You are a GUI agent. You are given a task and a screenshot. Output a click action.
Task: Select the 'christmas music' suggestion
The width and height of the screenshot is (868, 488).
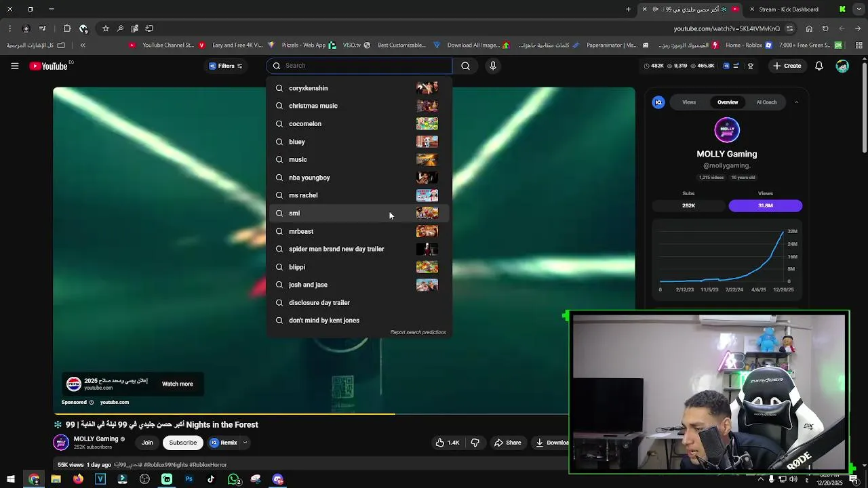tap(359, 106)
